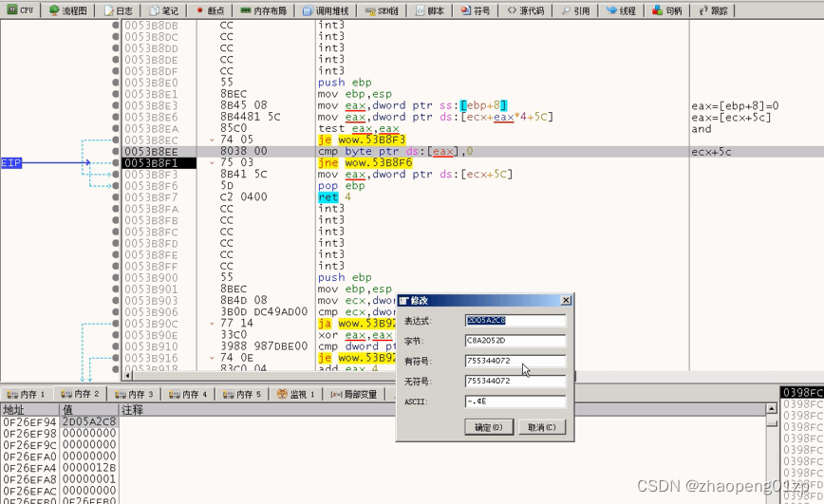824x504 pixels.
Task: Click the 无符号 unsigned value field
Action: (515, 381)
